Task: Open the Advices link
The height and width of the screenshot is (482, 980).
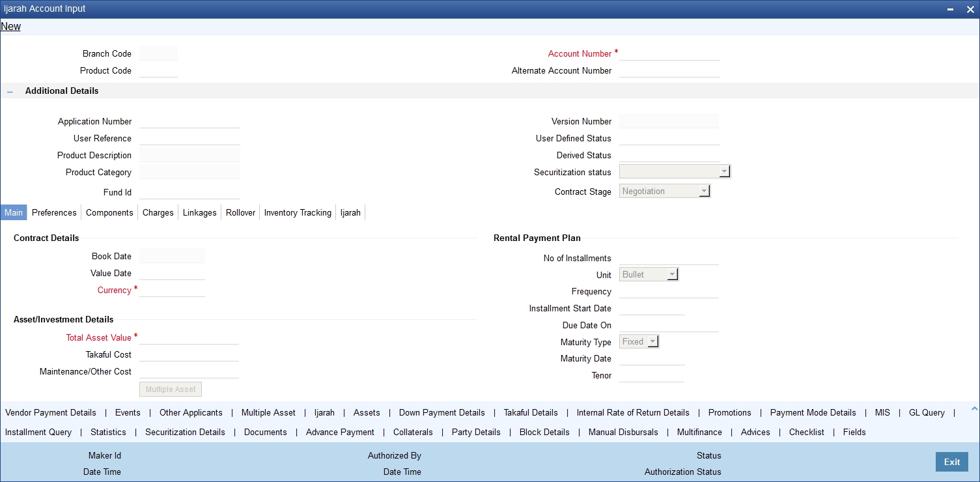Action: click(x=755, y=432)
